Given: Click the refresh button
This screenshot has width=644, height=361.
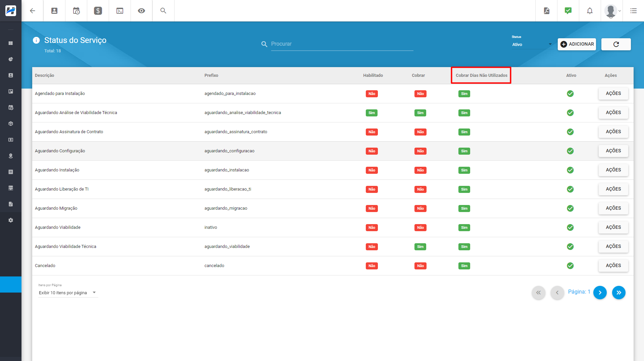Looking at the screenshot, I should [616, 44].
